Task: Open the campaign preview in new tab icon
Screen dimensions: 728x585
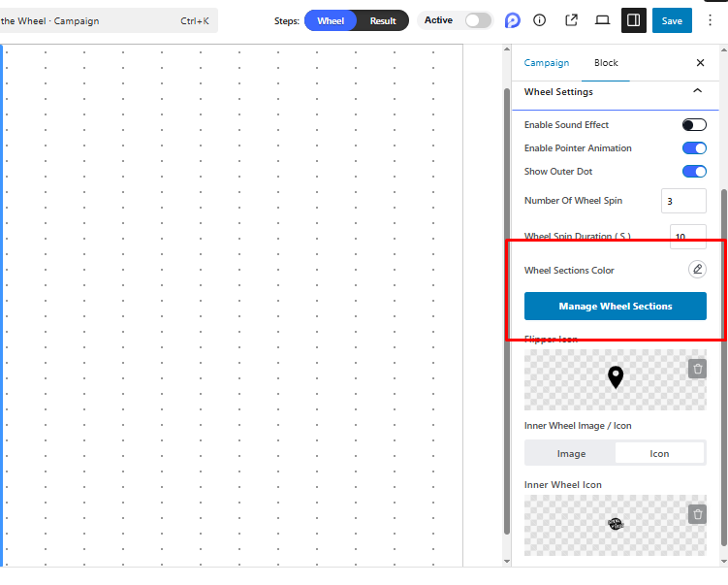Action: point(571,20)
